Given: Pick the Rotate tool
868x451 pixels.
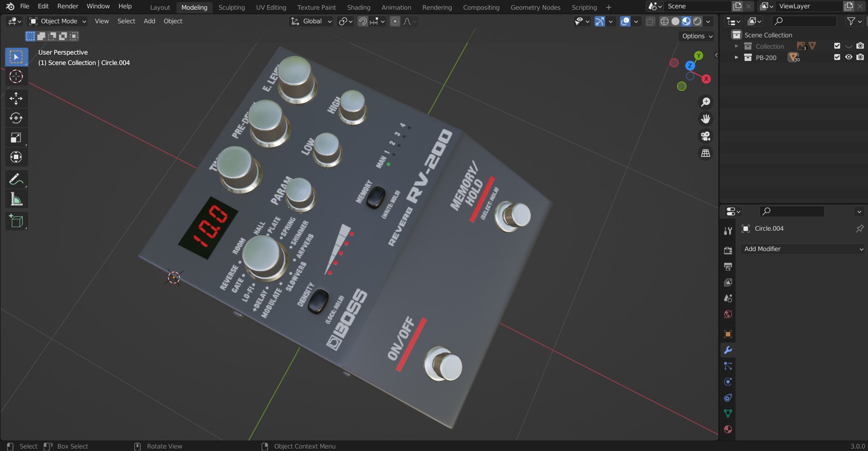Looking at the screenshot, I should pos(16,118).
